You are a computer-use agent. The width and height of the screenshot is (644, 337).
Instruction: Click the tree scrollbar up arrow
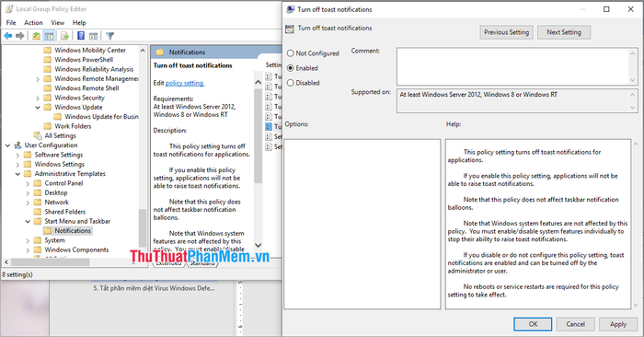pos(143,50)
